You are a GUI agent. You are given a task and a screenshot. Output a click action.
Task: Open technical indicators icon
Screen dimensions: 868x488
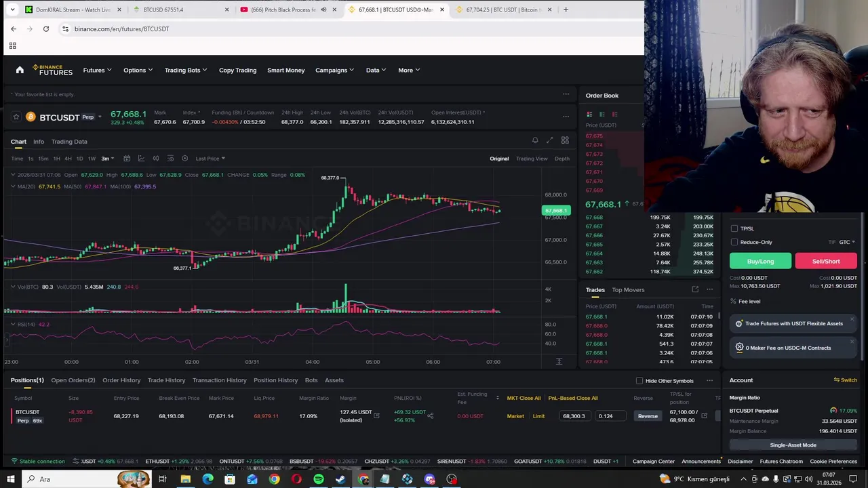click(x=141, y=159)
